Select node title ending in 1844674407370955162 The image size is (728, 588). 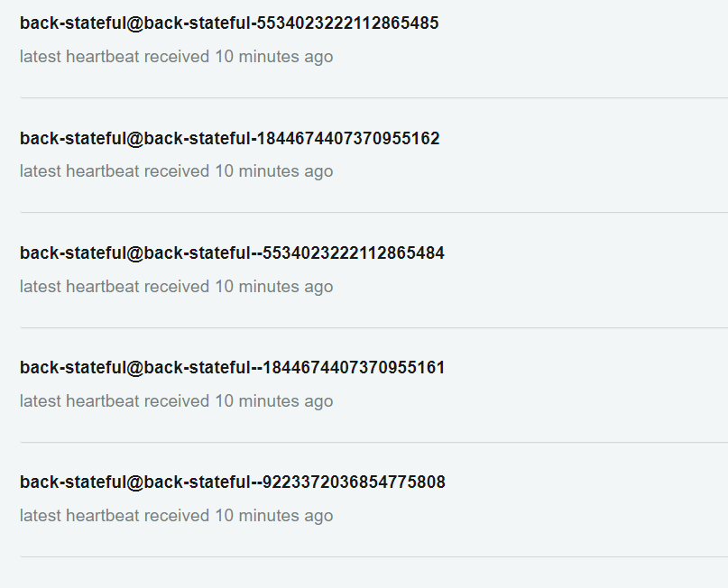pos(230,138)
